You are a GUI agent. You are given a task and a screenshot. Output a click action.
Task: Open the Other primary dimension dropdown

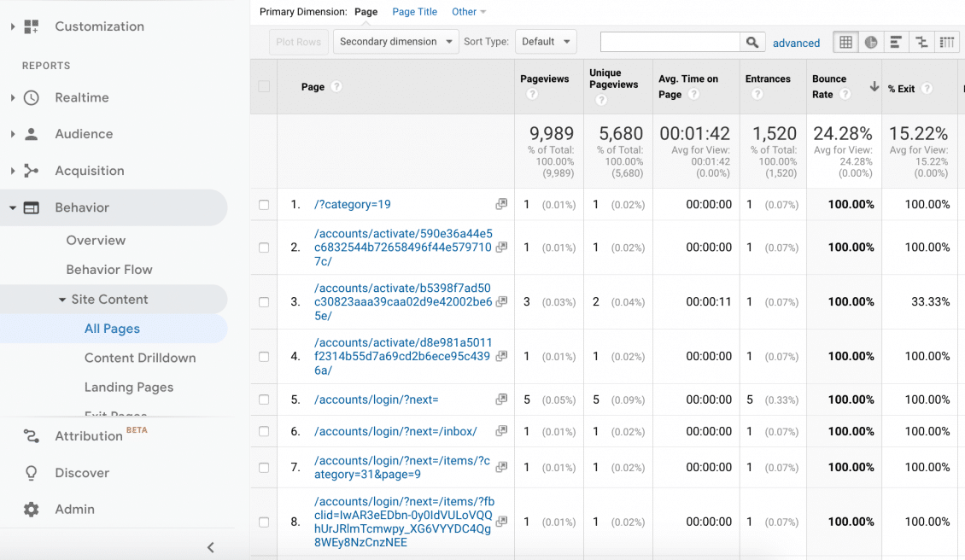coord(468,12)
